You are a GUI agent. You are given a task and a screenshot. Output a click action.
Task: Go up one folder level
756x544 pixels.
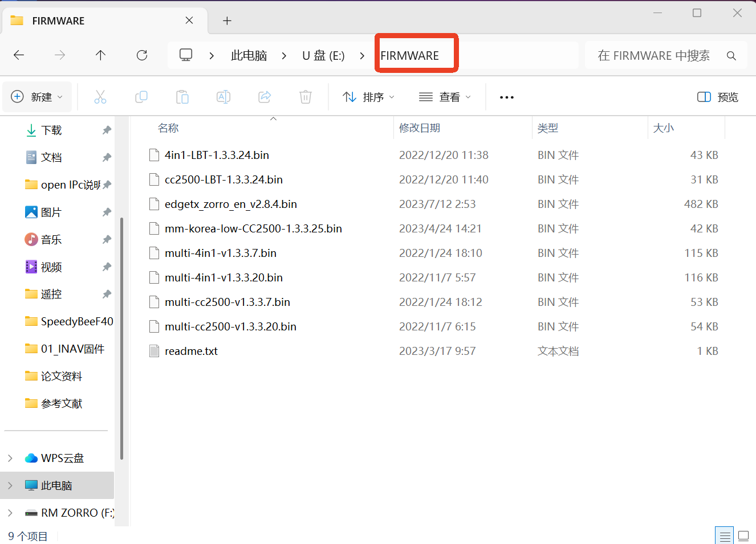[x=100, y=55]
